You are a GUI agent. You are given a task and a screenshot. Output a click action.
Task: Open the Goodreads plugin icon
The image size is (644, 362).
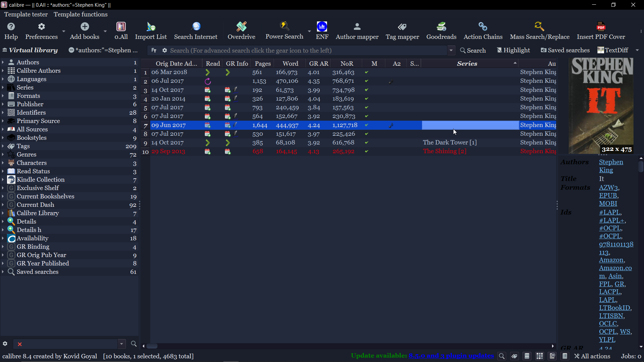click(441, 31)
